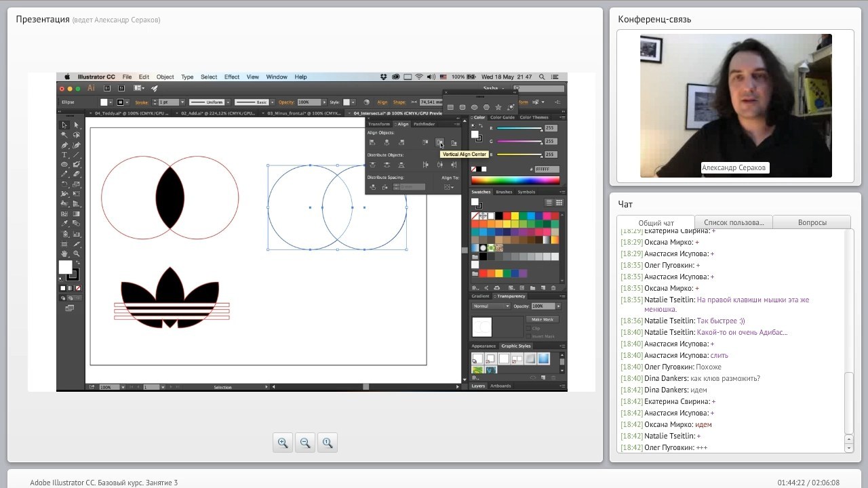Click the Align link in control bar
The height and width of the screenshot is (488, 868).
[382, 102]
